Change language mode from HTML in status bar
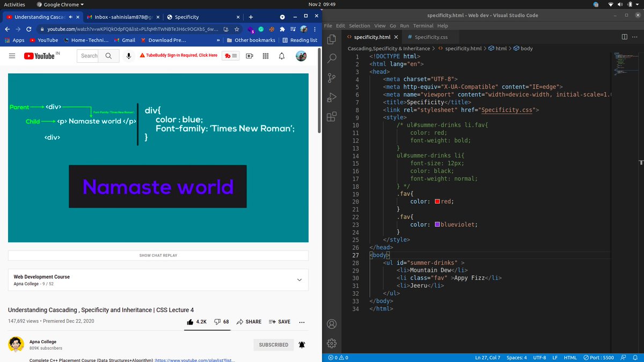Image resolution: width=644 pixels, height=362 pixels. [x=570, y=358]
